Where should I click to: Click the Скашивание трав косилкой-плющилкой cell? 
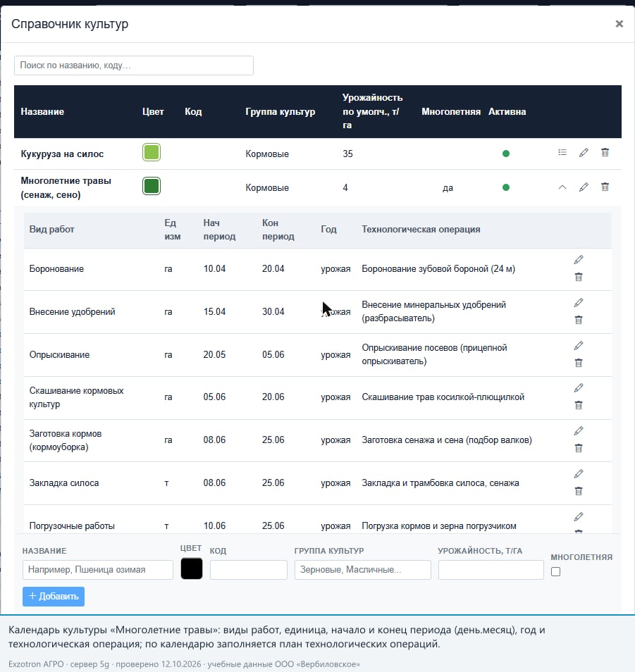click(x=443, y=397)
